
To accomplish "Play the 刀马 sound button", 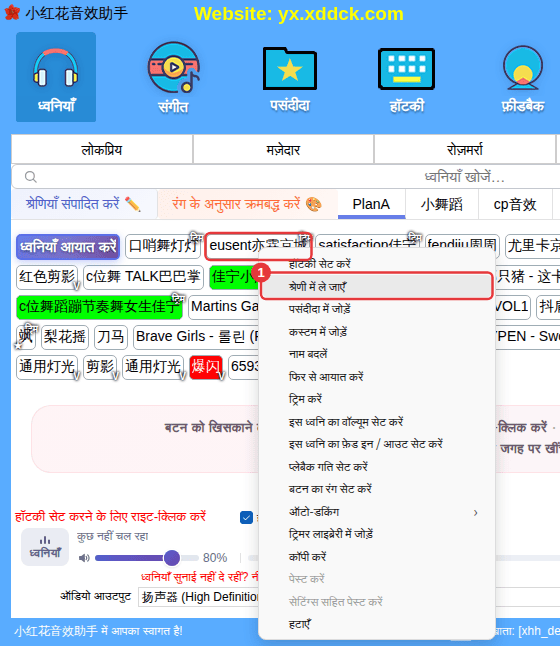I will [x=111, y=337].
